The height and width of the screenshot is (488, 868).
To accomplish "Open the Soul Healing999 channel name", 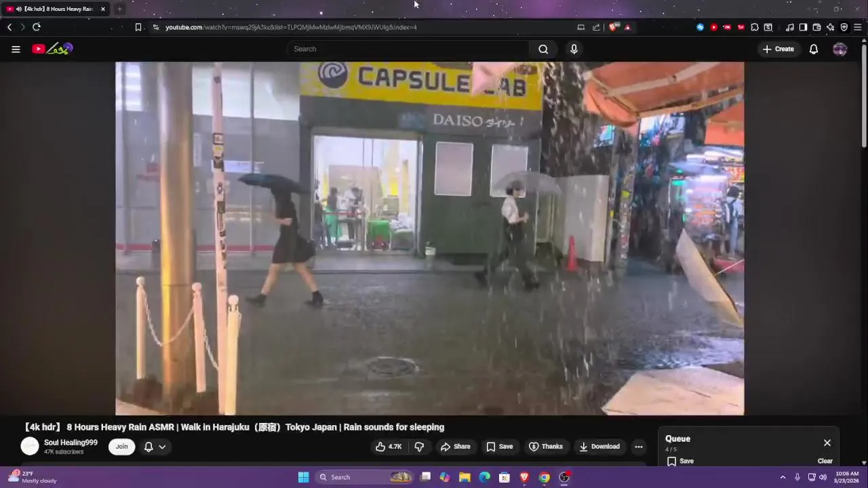I will [x=71, y=443].
